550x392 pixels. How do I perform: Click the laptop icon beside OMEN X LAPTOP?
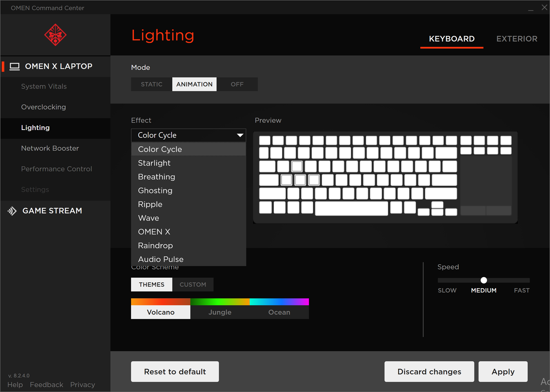point(14,66)
